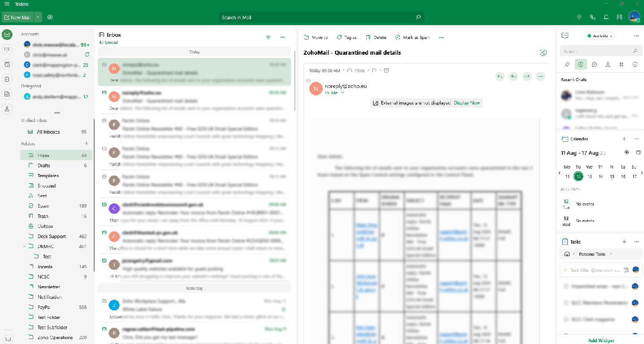
Task: Flag the open email
Action: [374, 70]
